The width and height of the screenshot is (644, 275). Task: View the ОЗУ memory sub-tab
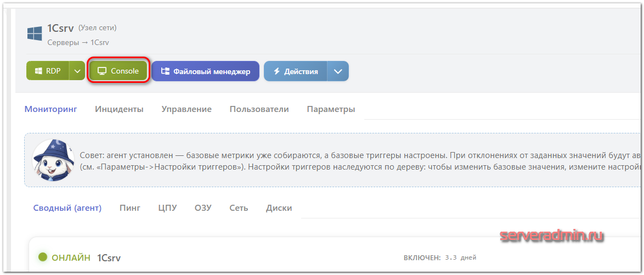point(203,207)
